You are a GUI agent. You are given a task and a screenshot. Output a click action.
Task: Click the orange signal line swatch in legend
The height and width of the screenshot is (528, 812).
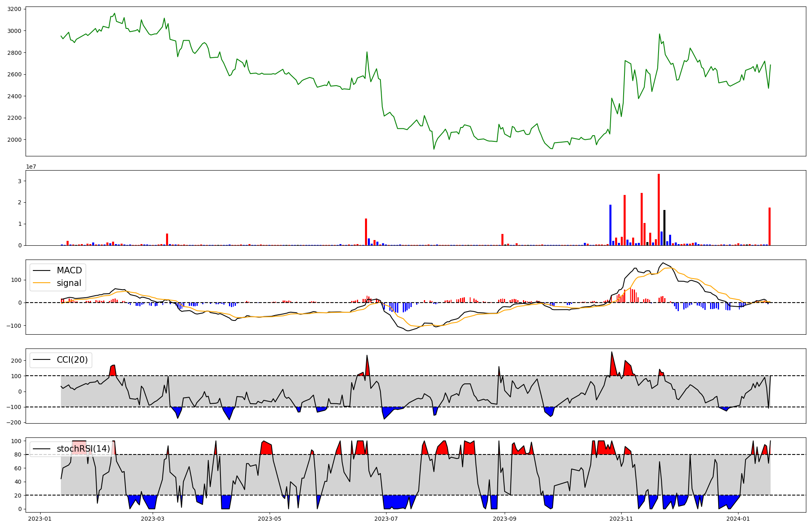point(41,283)
